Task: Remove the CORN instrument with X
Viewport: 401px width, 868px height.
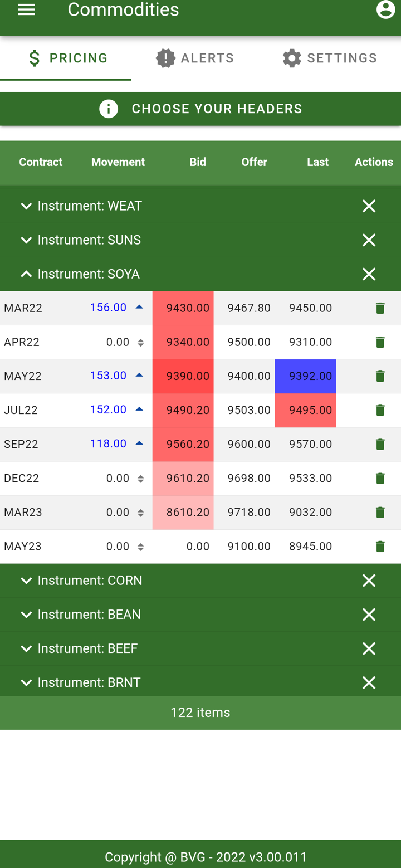Action: (369, 581)
